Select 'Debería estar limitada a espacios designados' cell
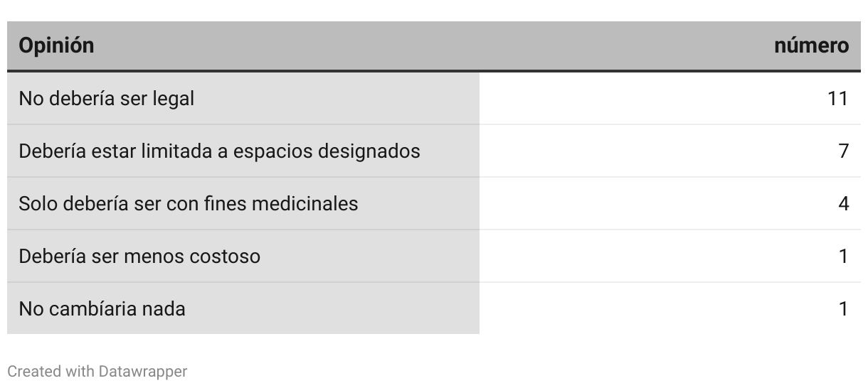This screenshot has height=388, width=868. coord(219,151)
